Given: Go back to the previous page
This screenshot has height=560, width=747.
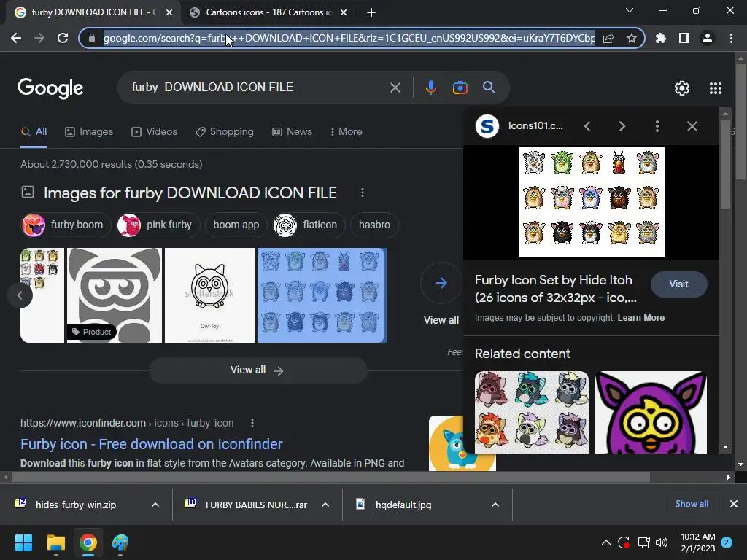Looking at the screenshot, I should tap(16, 38).
